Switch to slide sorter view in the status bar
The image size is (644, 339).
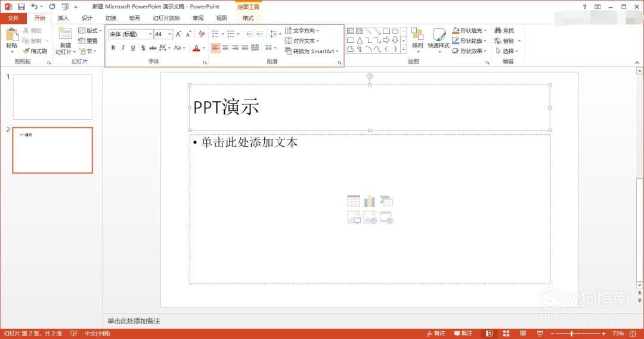[506, 334]
